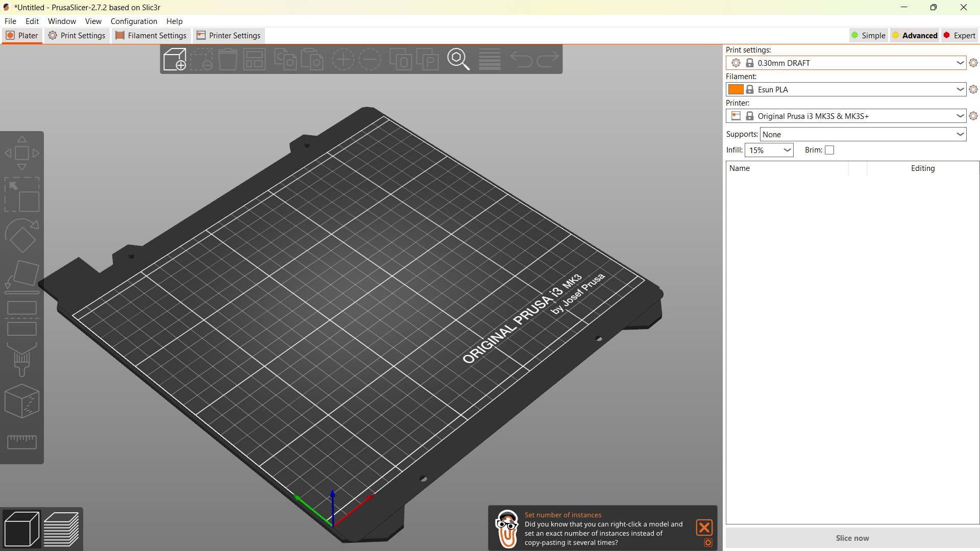Image resolution: width=980 pixels, height=551 pixels.
Task: Open the Infill percentage dropdown
Action: click(x=787, y=150)
